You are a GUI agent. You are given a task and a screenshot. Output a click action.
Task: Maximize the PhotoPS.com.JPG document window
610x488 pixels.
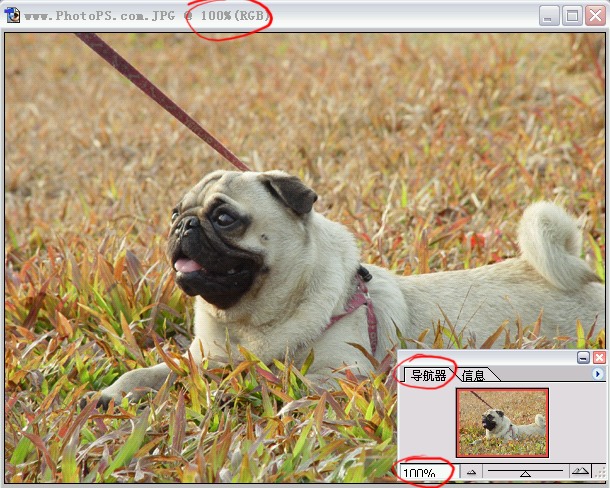(x=572, y=16)
